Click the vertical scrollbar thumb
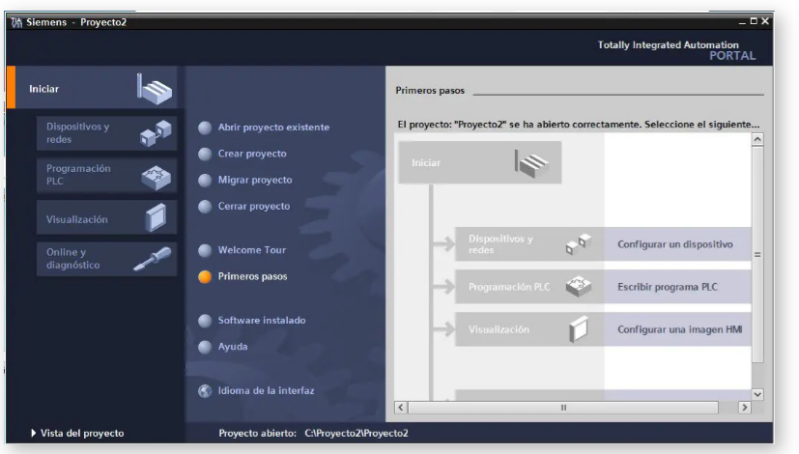This screenshot has height=454, width=799. (x=757, y=254)
